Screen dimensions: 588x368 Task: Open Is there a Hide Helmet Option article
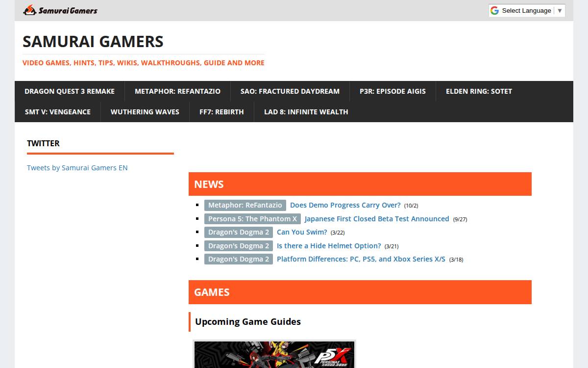tap(329, 246)
